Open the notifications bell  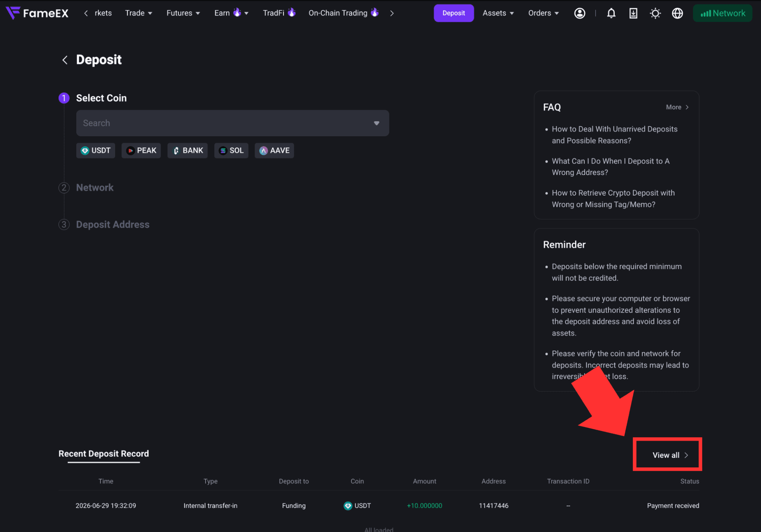pyautogui.click(x=611, y=13)
